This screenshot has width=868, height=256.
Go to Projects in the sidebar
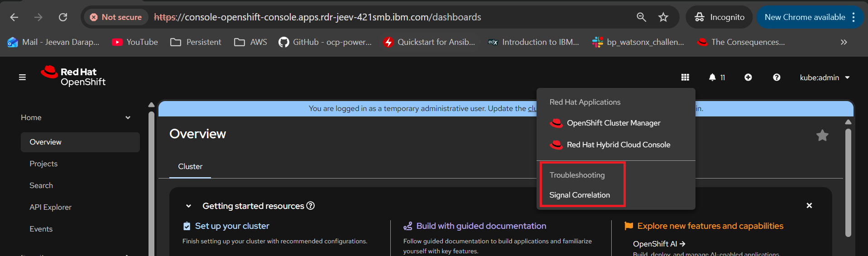43,164
